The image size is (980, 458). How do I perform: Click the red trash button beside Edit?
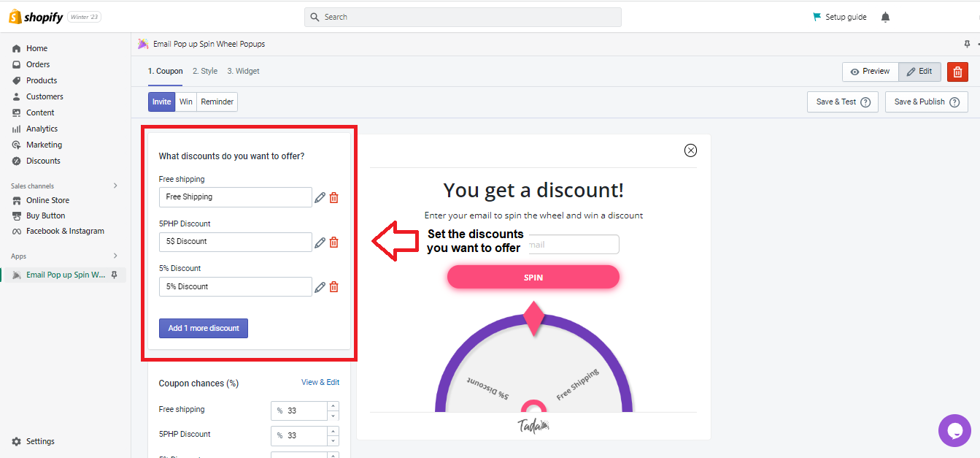(957, 72)
